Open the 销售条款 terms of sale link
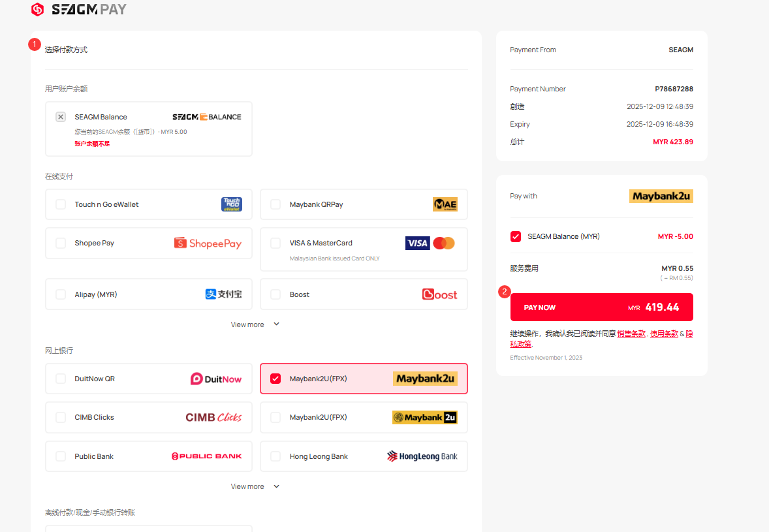Screen dimensions: 769x532 (631, 334)
